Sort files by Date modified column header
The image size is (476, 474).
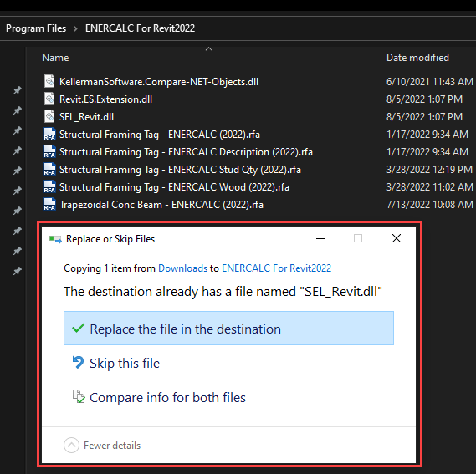tap(417, 58)
